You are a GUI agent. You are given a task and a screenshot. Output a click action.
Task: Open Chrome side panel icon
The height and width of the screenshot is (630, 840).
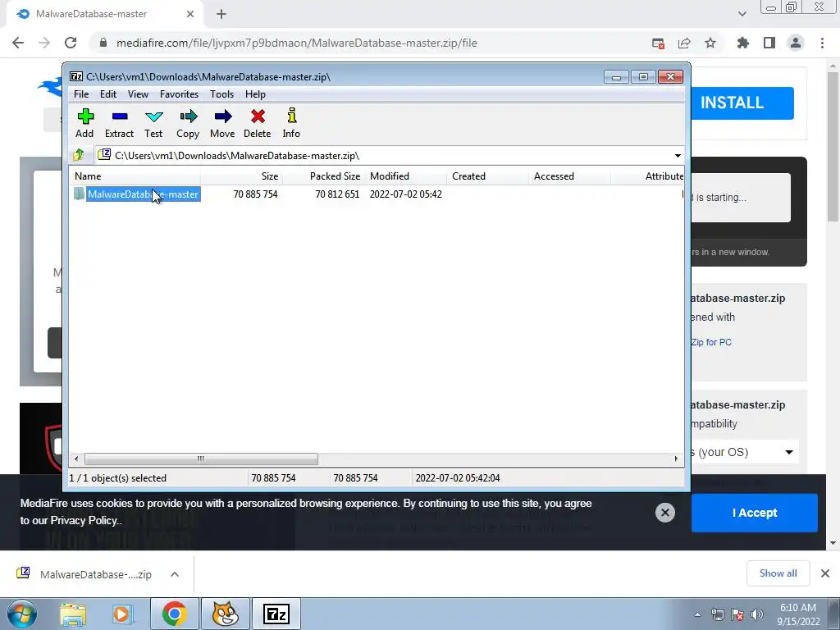769,43
